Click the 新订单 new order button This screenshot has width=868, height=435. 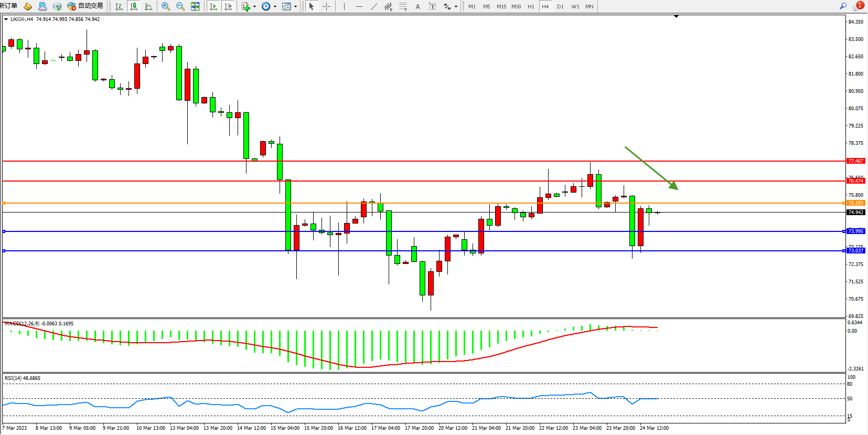[x=8, y=6]
